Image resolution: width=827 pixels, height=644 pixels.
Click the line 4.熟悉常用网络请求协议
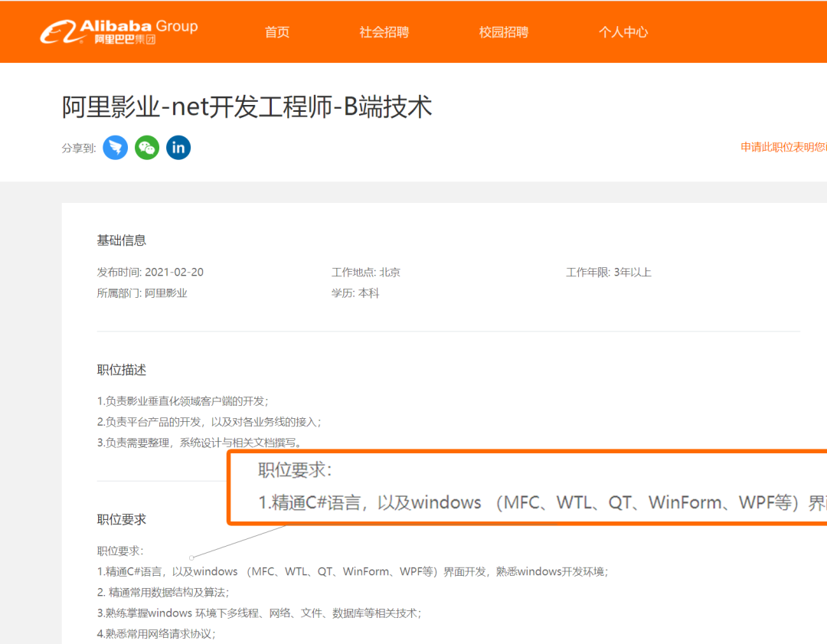coord(156,633)
